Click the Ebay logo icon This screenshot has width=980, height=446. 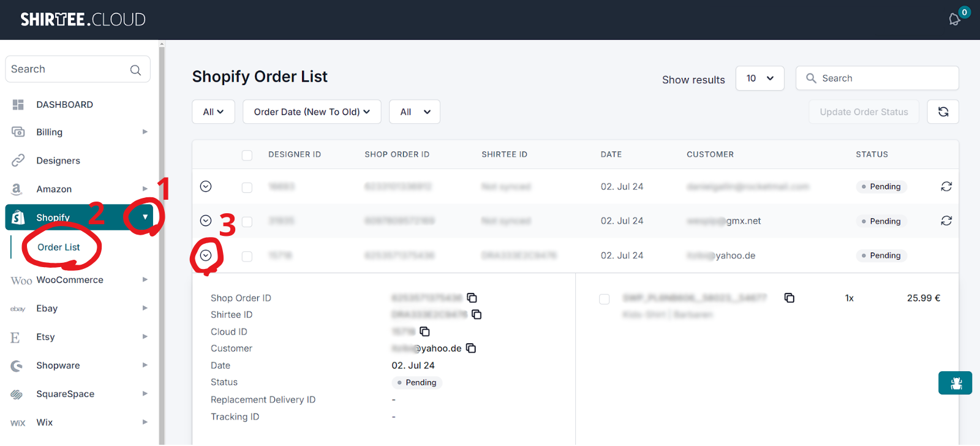tap(18, 309)
